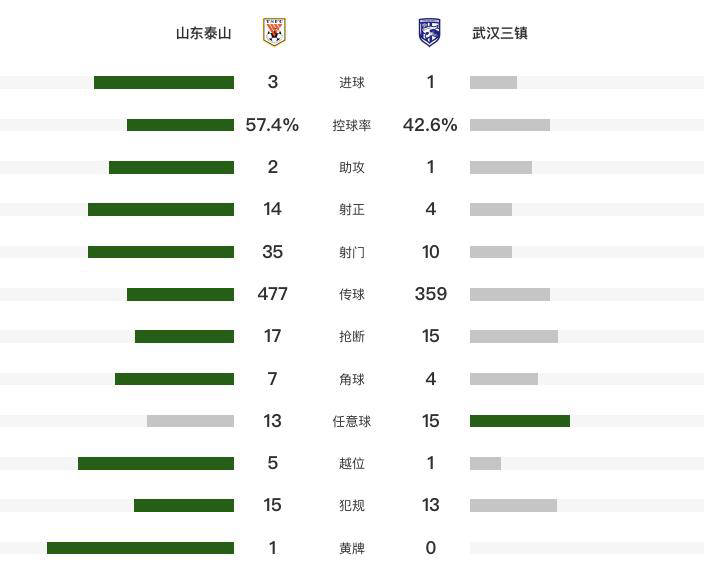This screenshot has width=709, height=576.
Task: Select the 越位 stat label
Action: click(352, 464)
